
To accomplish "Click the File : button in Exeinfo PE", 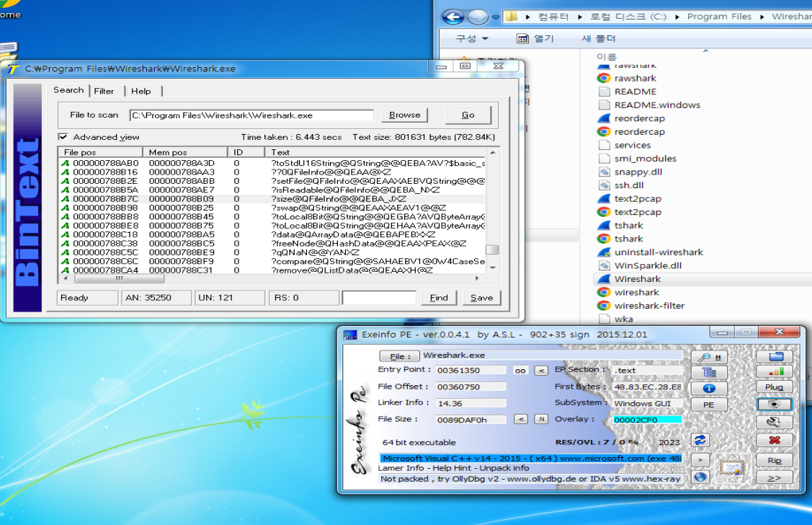I will pyautogui.click(x=398, y=356).
